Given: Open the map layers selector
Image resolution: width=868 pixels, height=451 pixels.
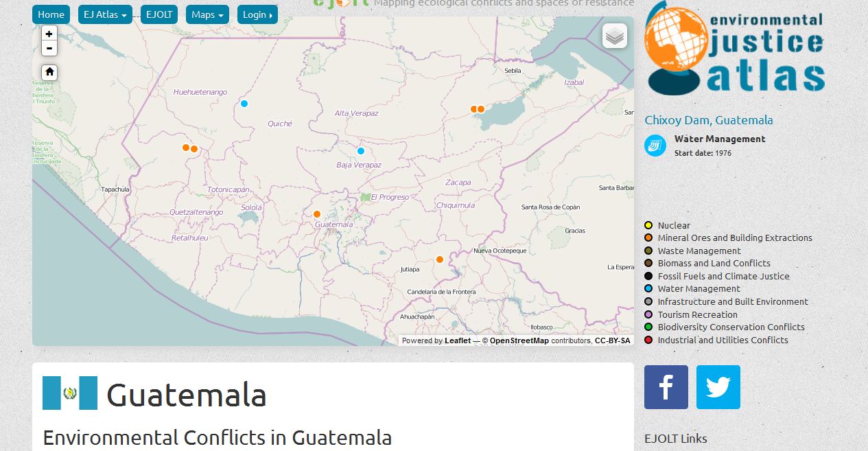Looking at the screenshot, I should (615, 36).
